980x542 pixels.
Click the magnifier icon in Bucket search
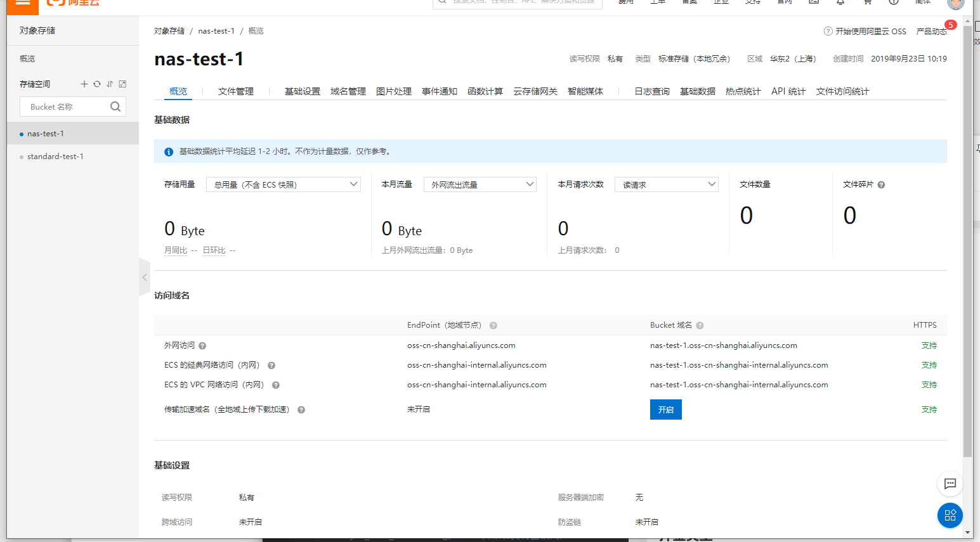[115, 106]
